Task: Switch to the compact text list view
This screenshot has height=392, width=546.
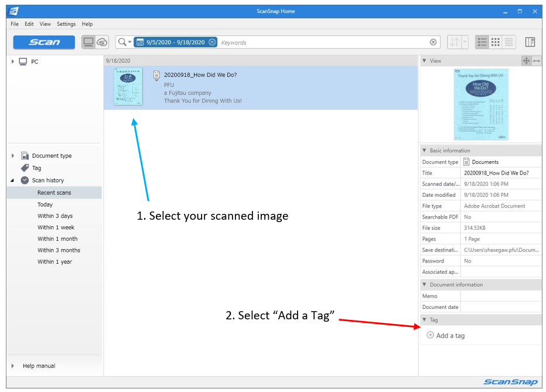Action: [x=509, y=42]
